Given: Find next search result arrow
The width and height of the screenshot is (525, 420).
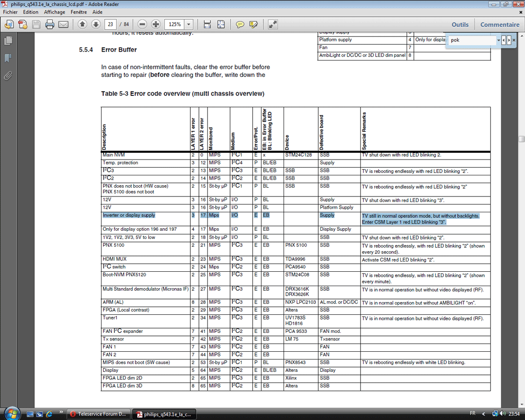Looking at the screenshot, I should point(509,40).
